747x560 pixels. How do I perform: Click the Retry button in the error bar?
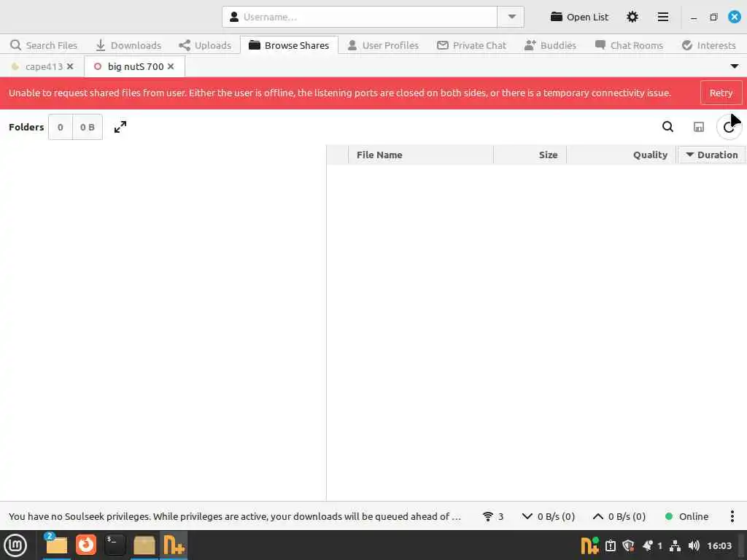[721, 93]
